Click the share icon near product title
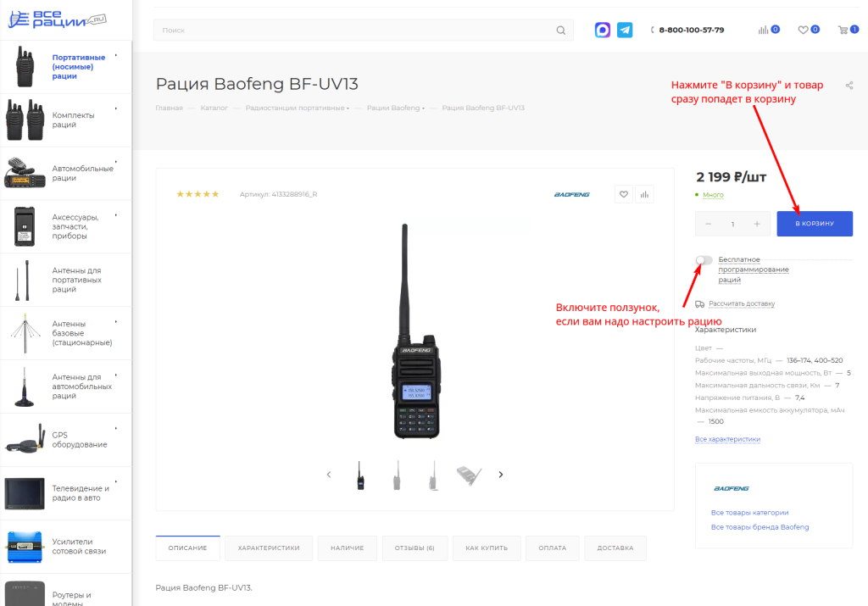This screenshot has width=868, height=606. (x=849, y=85)
